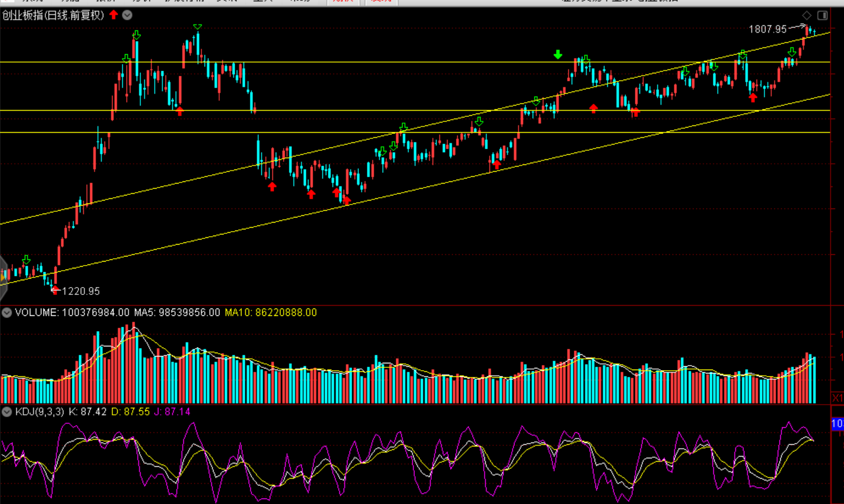Viewport: 844px width, 504px height.
Task: Click the green triangle marker at chart peak
Action: (197, 27)
